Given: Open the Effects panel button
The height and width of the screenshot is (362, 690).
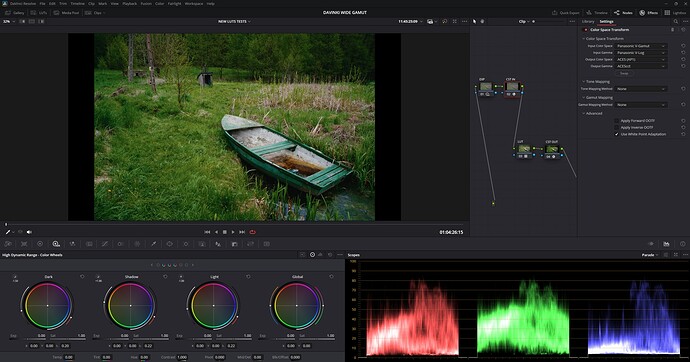Looking at the screenshot, I should [x=649, y=13].
